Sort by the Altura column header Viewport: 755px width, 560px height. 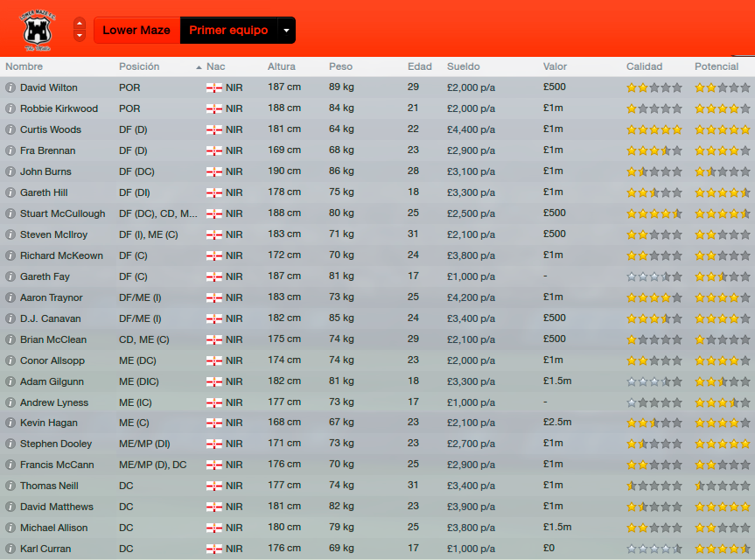[x=281, y=66]
